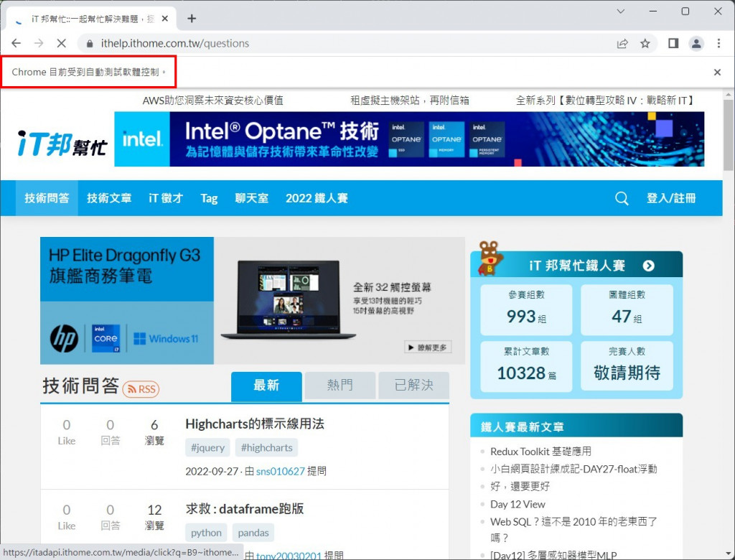Image resolution: width=735 pixels, height=560 pixels.
Task: Open the Web SQL？ article link
Action: [574, 530]
